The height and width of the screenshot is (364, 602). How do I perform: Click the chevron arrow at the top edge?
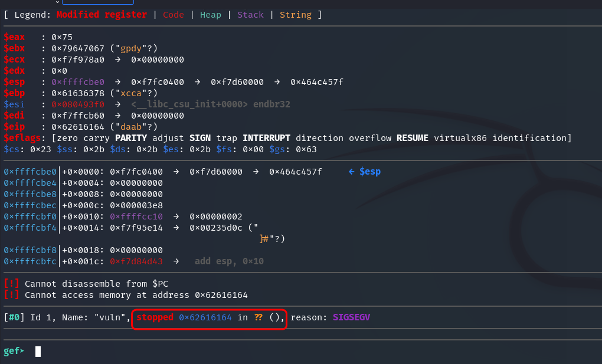click(58, 2)
